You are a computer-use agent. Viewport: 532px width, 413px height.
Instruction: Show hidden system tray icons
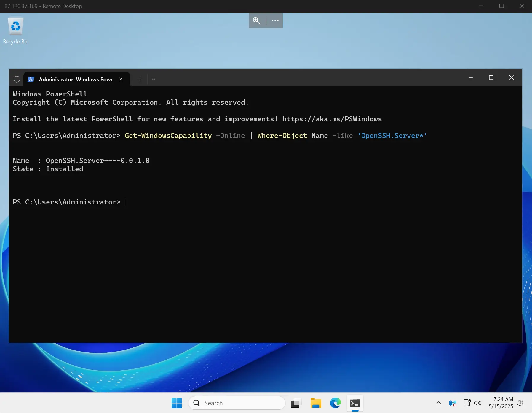439,403
